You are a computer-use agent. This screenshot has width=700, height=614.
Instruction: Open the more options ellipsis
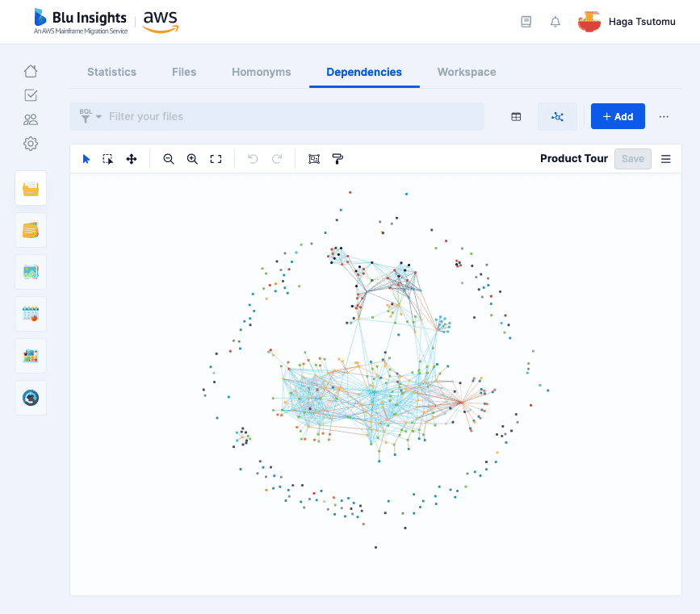pos(664,116)
